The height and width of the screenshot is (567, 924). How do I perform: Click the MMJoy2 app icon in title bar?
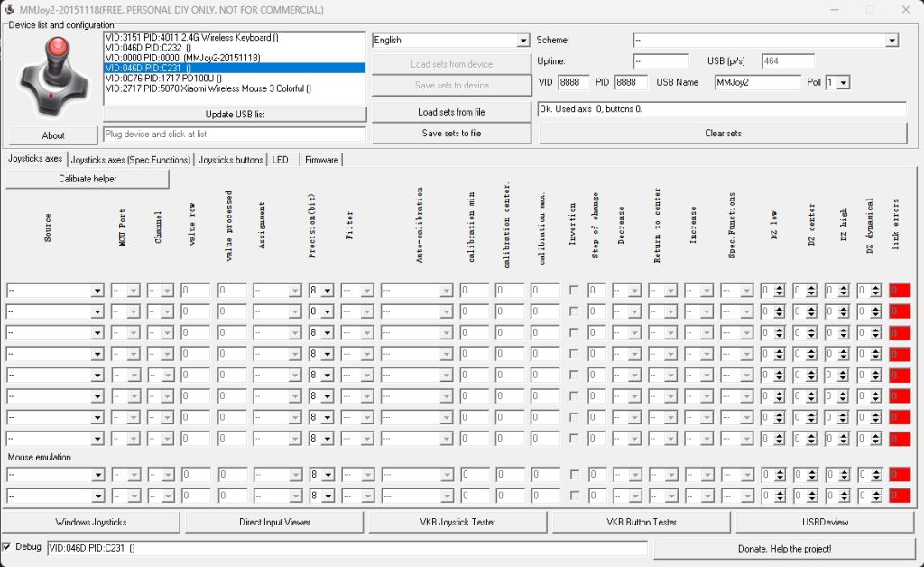pos(9,9)
